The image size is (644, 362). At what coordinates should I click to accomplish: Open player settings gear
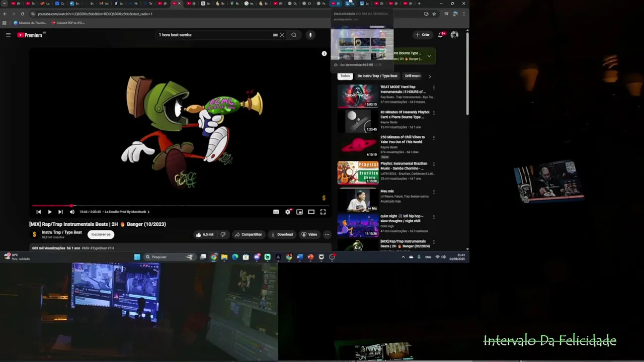pyautogui.click(x=288, y=212)
